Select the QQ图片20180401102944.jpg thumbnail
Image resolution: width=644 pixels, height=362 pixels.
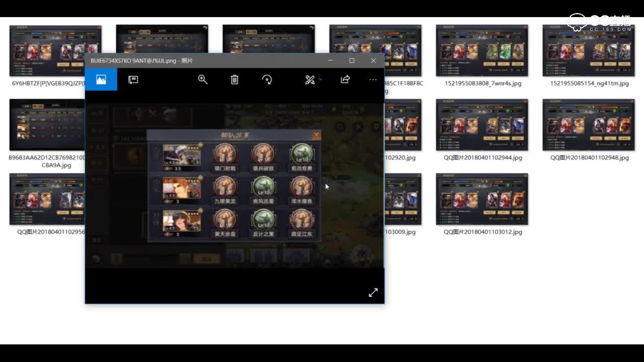tap(482, 125)
